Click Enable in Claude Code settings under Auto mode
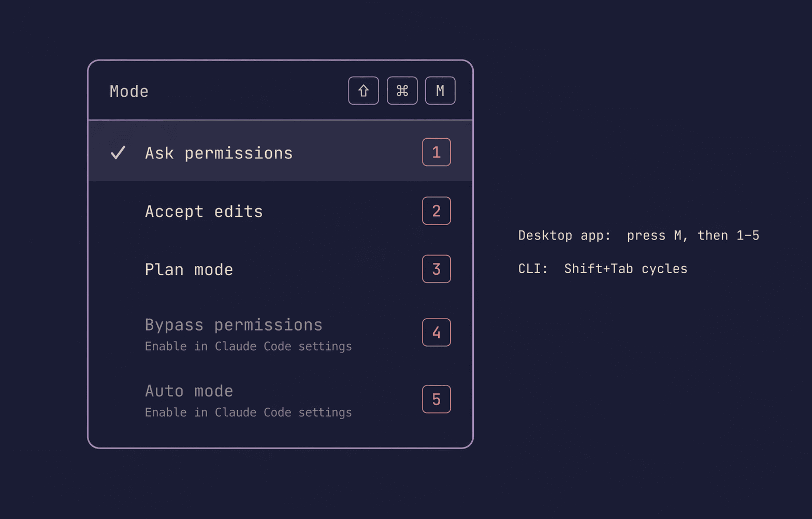The width and height of the screenshot is (812, 519). [x=248, y=412]
